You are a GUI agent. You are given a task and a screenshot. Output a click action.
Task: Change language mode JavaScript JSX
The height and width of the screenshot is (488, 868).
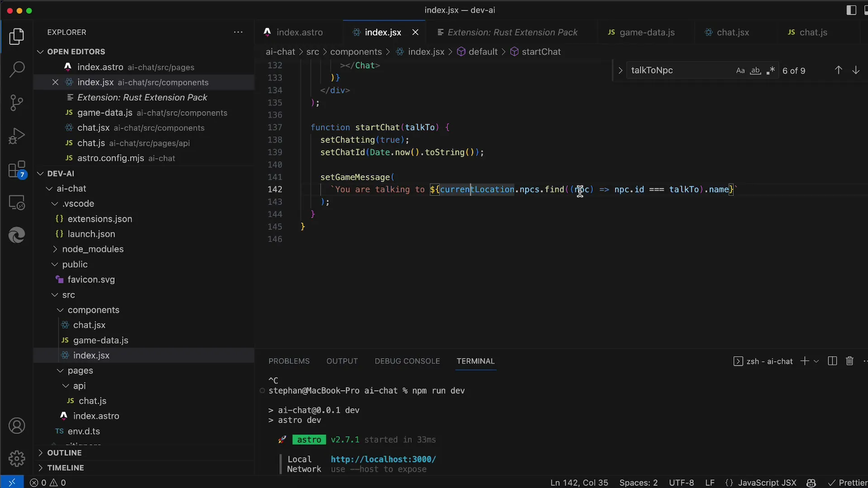[x=767, y=483]
